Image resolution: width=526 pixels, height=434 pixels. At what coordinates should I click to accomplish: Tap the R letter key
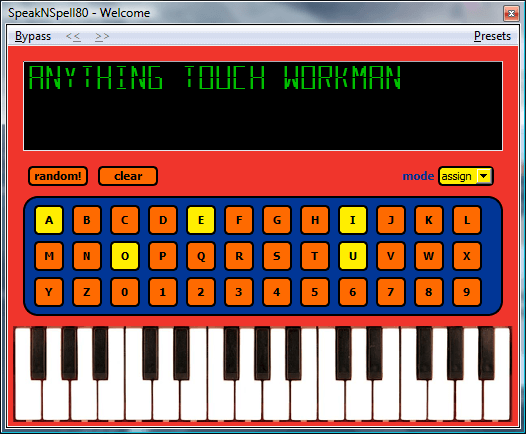pyautogui.click(x=239, y=256)
